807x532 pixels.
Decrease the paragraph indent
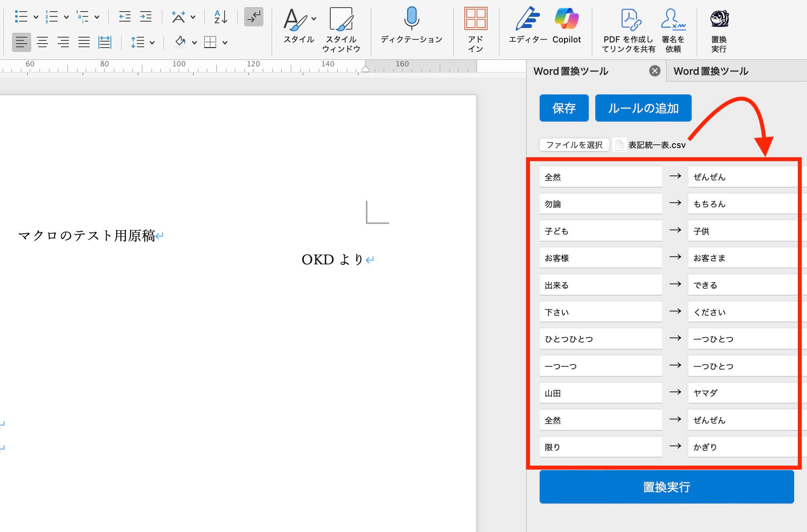(125, 17)
